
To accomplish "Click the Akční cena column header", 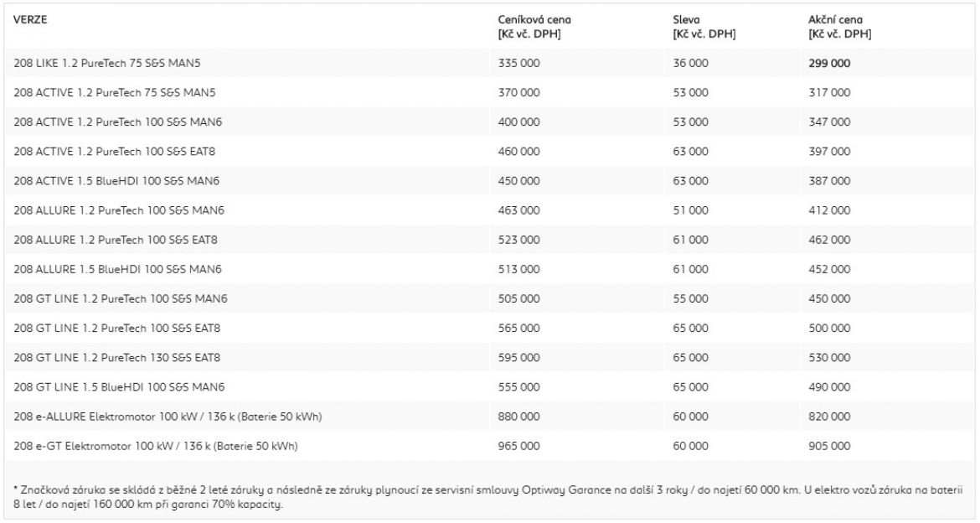I will coord(839,27).
